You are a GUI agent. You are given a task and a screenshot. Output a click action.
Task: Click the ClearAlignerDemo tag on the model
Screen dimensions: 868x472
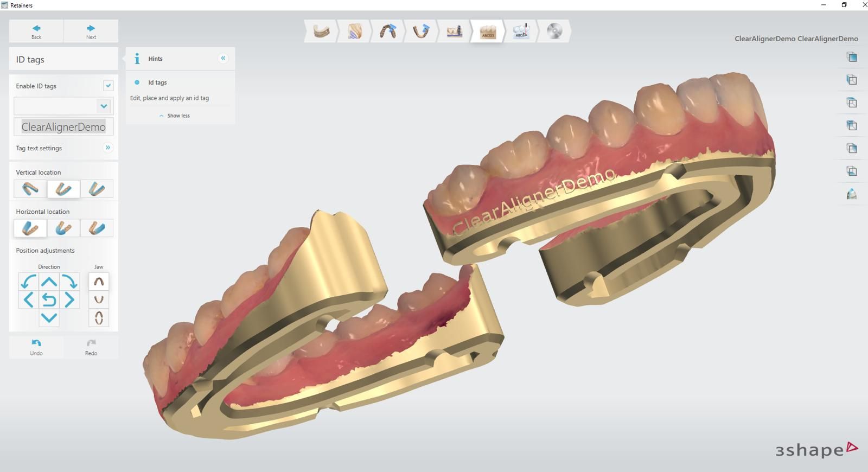(534, 201)
